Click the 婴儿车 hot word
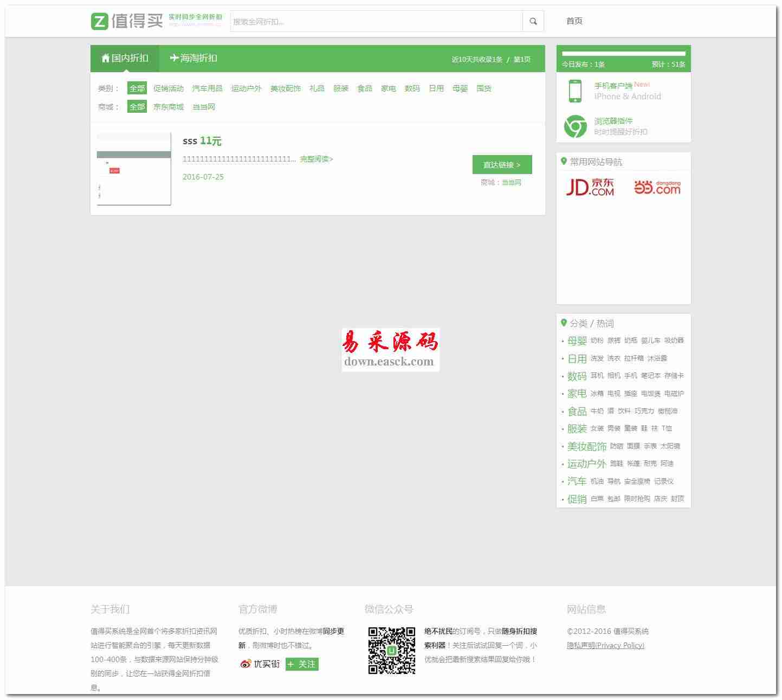The image size is (782, 700). point(651,341)
